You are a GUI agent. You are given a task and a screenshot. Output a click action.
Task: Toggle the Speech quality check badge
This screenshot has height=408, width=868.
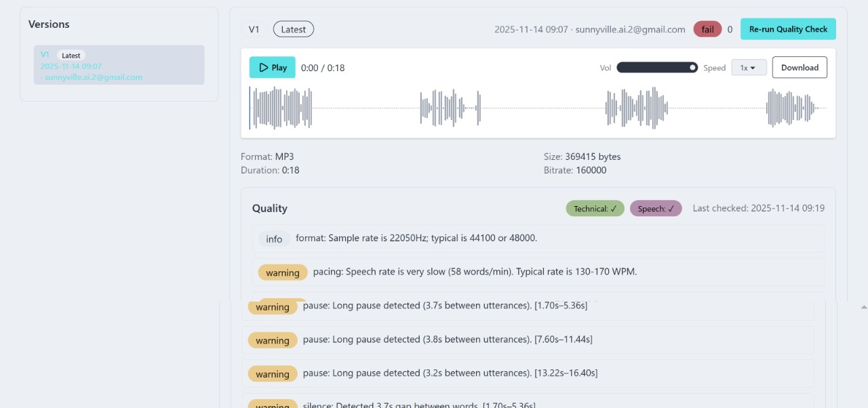[x=655, y=208]
